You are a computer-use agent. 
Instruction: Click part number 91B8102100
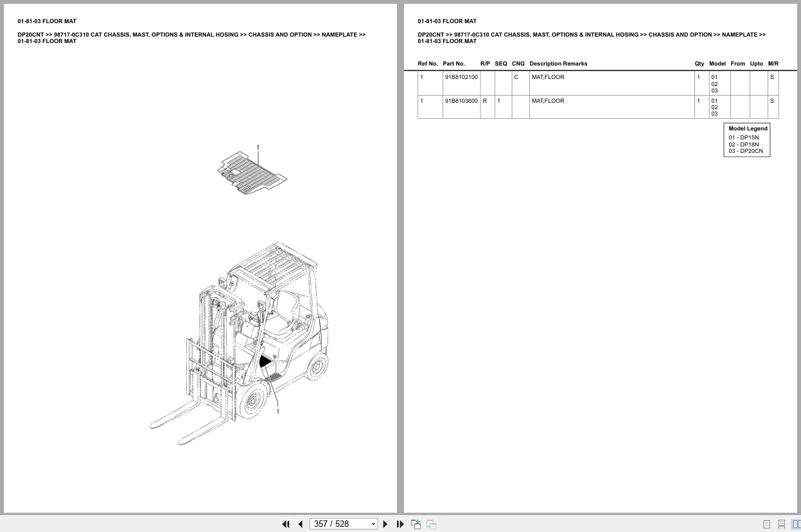[x=461, y=77]
